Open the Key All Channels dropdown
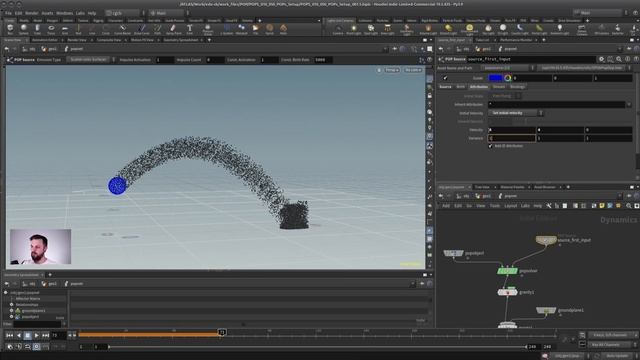Screen dimensions: 640x360 pos(613,344)
